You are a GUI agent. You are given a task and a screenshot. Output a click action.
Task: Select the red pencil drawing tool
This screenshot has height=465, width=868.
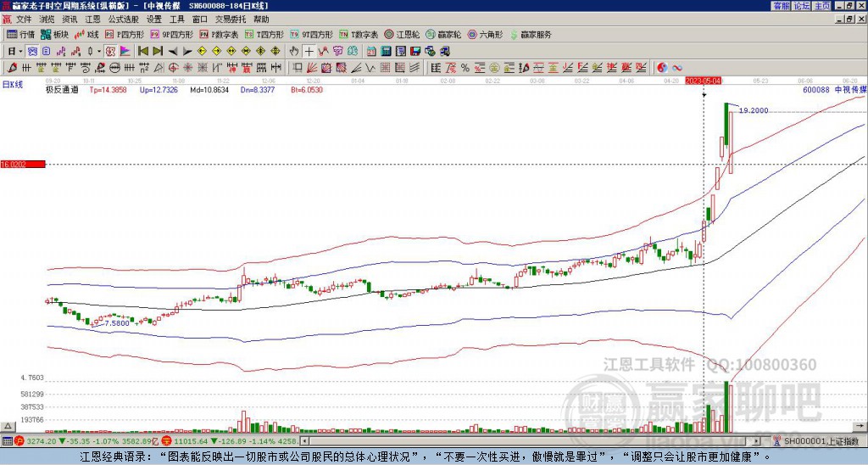[12, 68]
